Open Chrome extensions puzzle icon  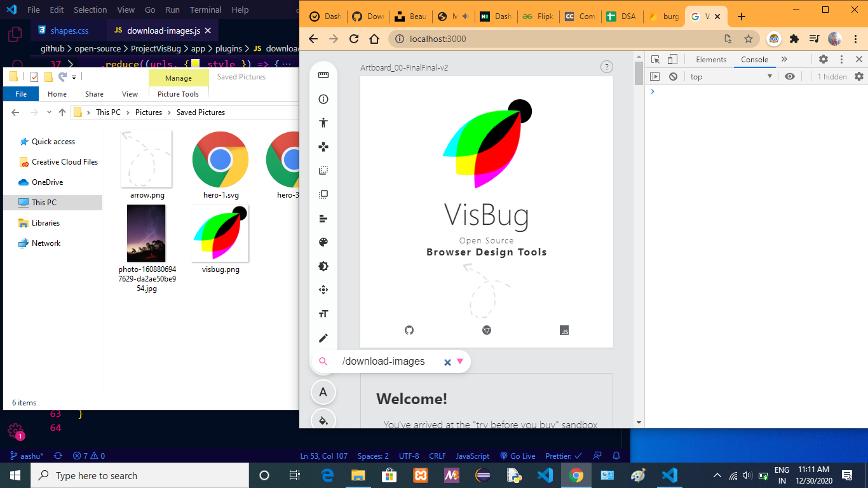tap(794, 39)
